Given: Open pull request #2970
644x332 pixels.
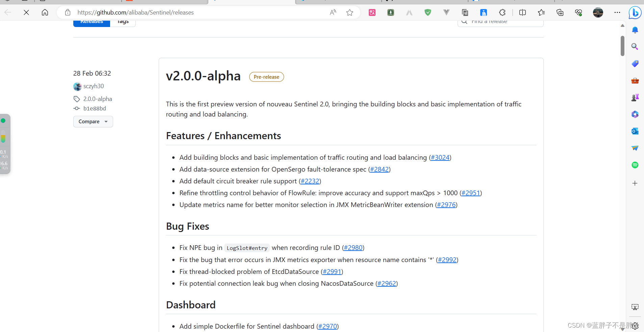Looking at the screenshot, I should 328,326.
